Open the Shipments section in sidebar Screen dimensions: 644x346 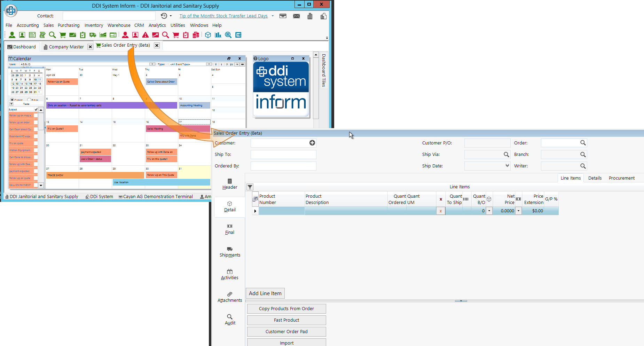[230, 252]
